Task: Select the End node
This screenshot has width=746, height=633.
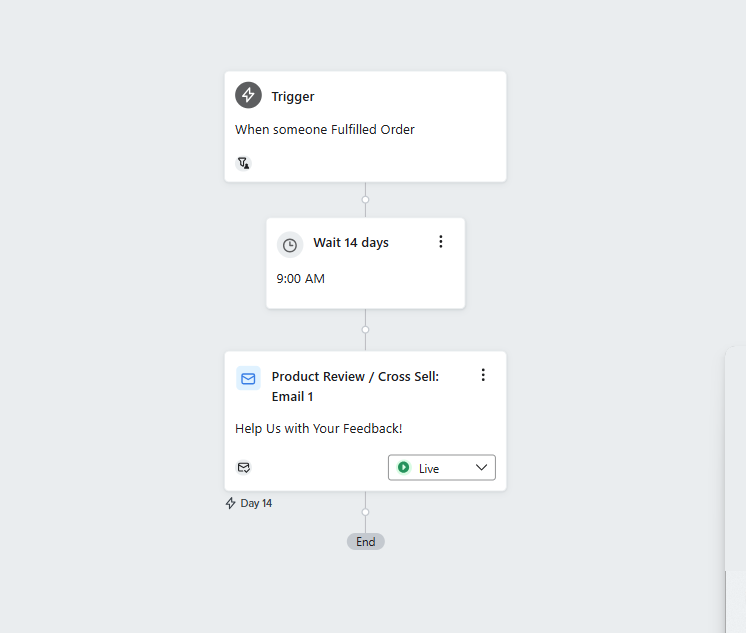Action: point(366,542)
